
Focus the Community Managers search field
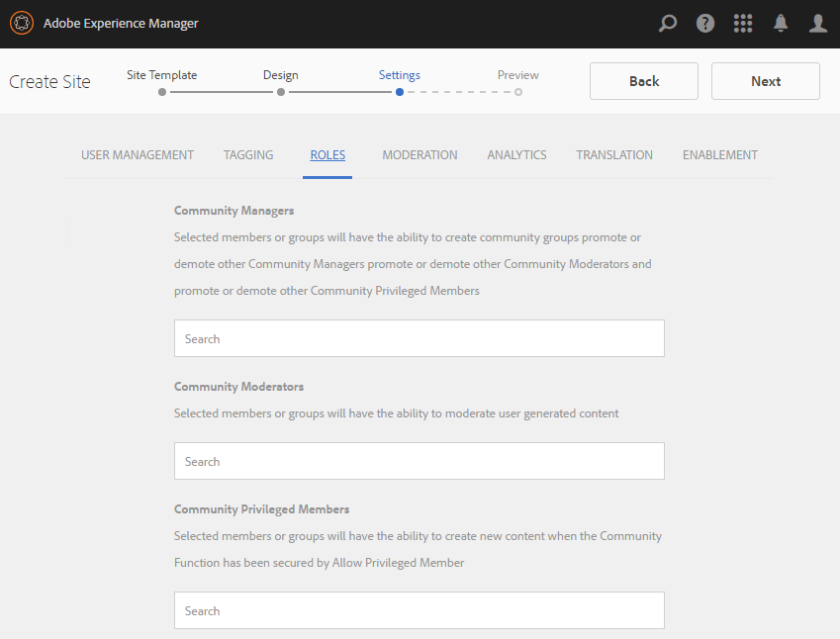[x=420, y=338]
